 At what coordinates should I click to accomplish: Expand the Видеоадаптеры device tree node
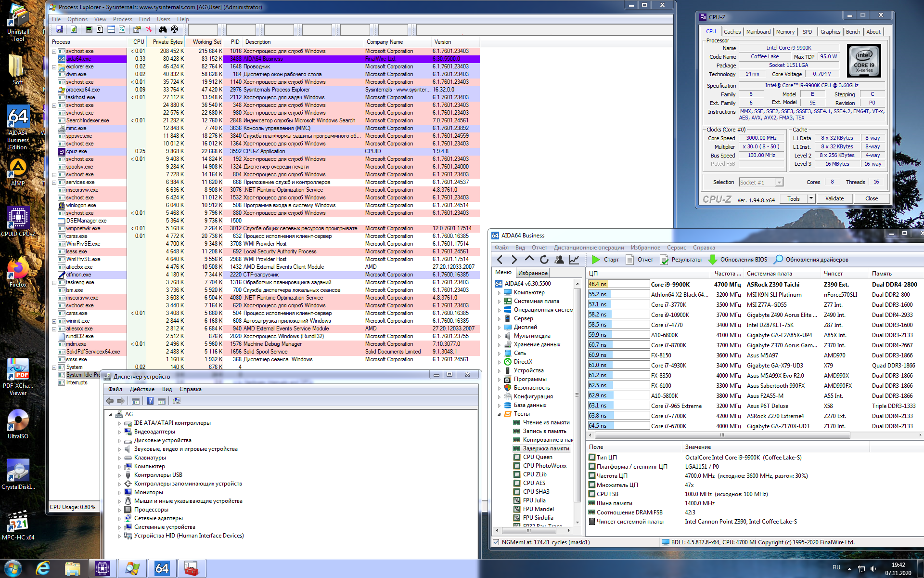(120, 432)
